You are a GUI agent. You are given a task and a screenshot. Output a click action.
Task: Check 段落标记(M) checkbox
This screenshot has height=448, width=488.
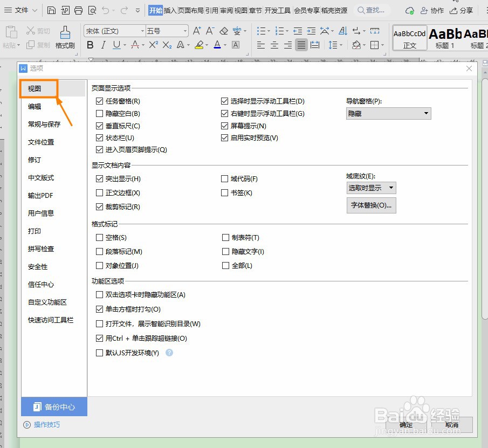pyautogui.click(x=99, y=251)
